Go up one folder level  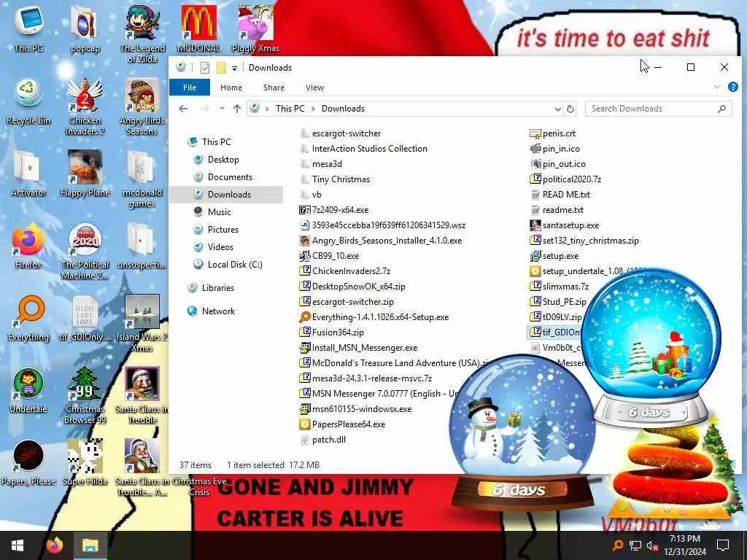coord(237,109)
